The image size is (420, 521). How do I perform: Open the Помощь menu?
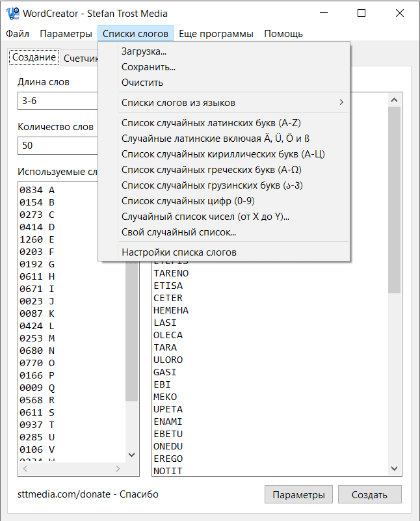[x=283, y=34]
